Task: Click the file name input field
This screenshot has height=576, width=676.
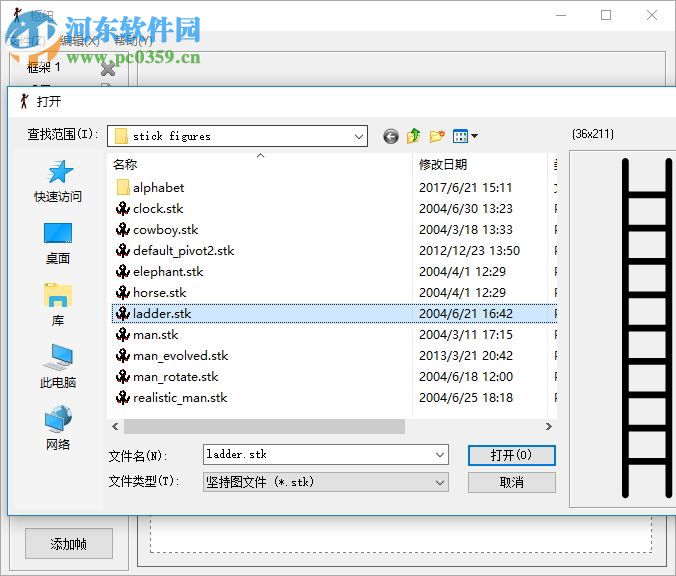Action: pos(318,455)
